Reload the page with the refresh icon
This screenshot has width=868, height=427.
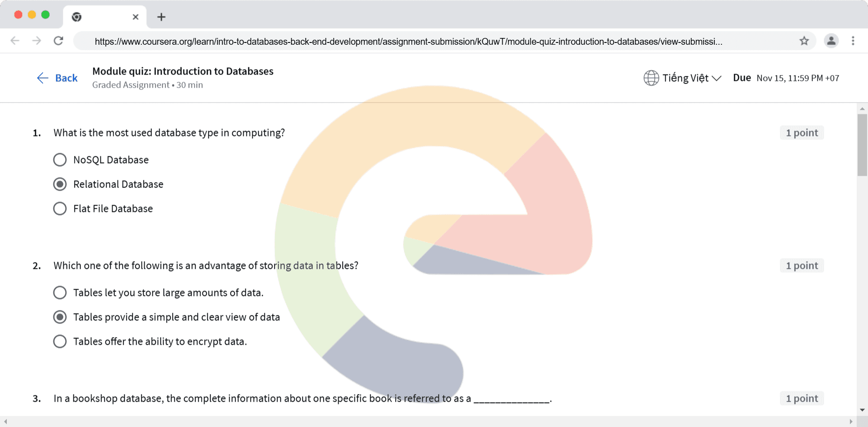(58, 41)
